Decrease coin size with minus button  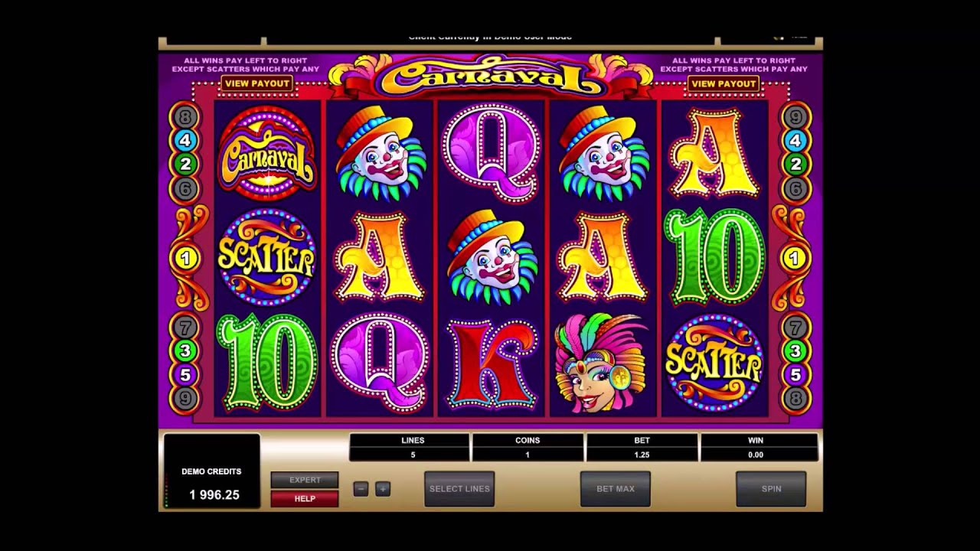[x=361, y=489]
